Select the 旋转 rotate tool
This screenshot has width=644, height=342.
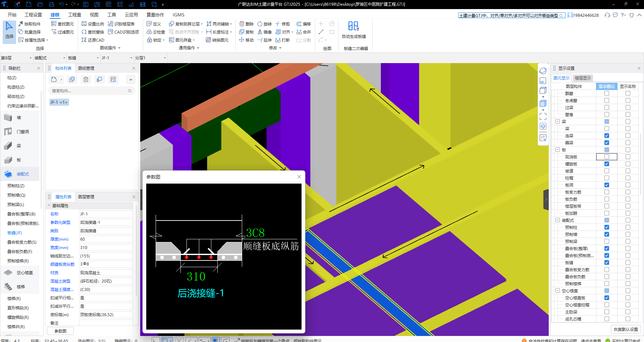[265, 24]
